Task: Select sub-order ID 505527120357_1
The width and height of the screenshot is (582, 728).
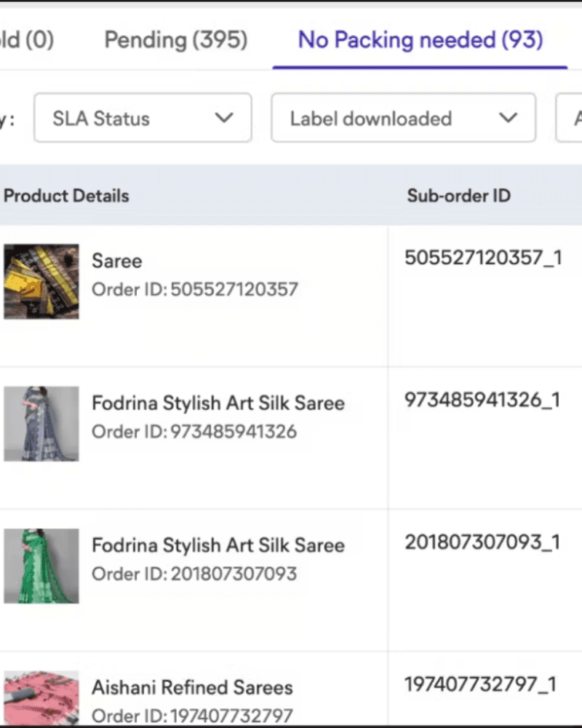Action: coord(483,258)
